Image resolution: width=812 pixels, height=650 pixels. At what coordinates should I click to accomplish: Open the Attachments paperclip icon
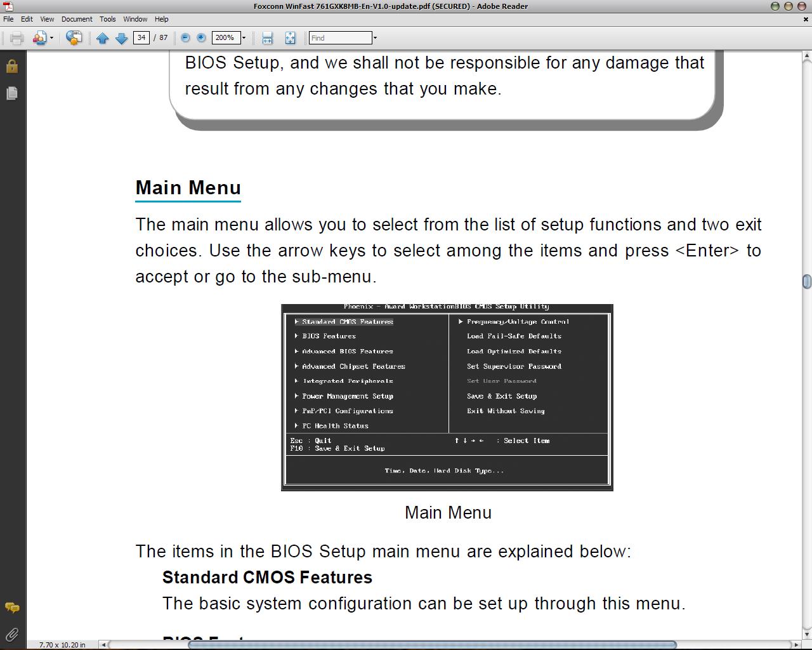click(x=11, y=634)
